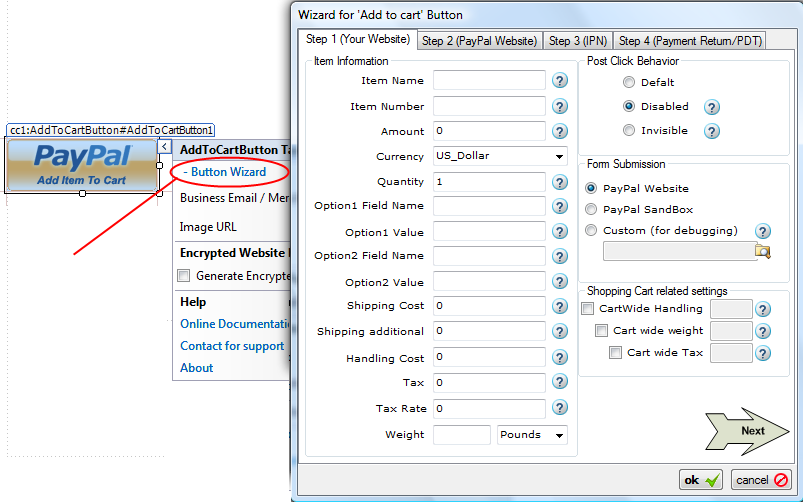The height and width of the screenshot is (502, 803).
Task: Choose PayPal Website form submission
Action: click(591, 188)
